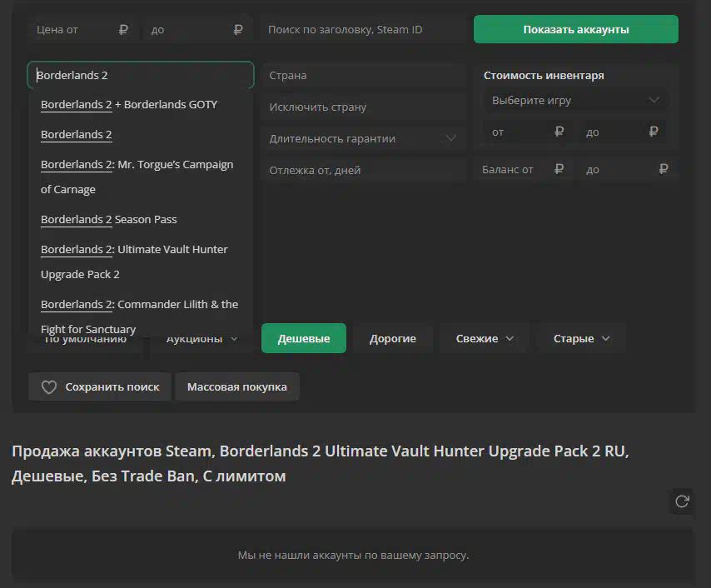Open Массовая покупка
The image size is (711, 588).
[x=237, y=387]
